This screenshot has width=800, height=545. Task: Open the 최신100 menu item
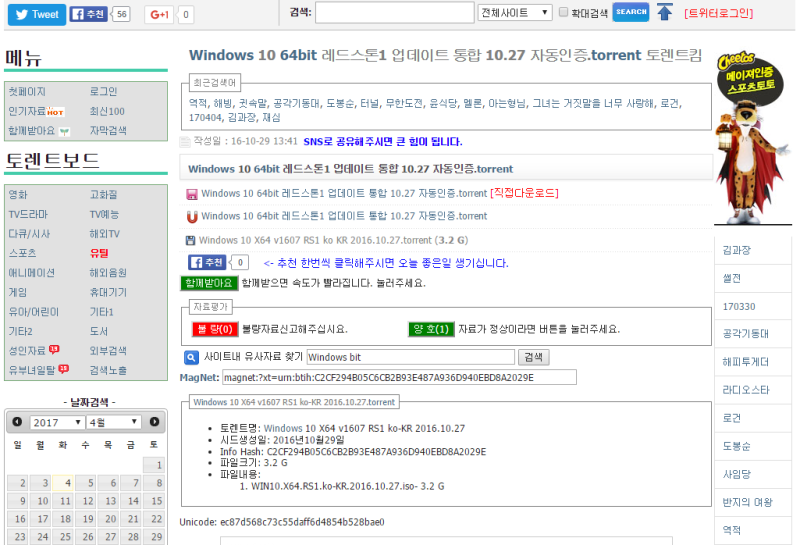(107, 111)
